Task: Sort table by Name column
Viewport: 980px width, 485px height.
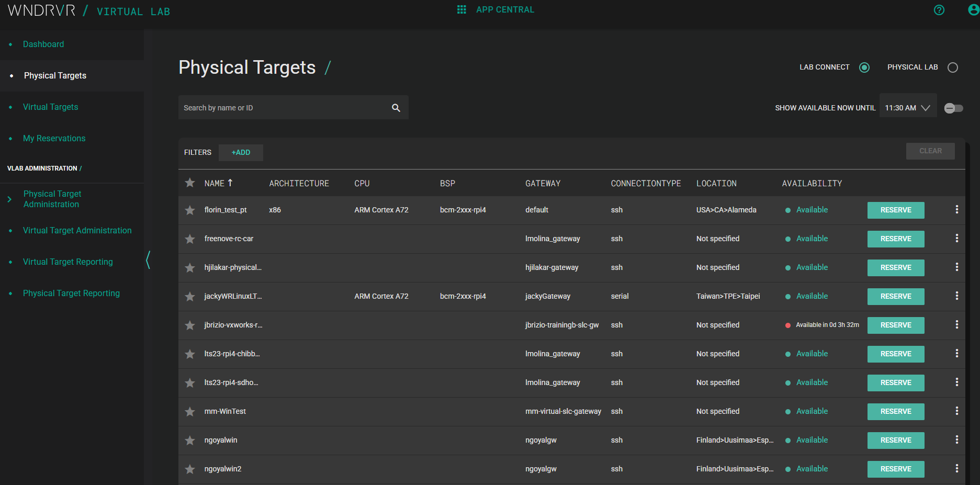Action: (x=219, y=183)
